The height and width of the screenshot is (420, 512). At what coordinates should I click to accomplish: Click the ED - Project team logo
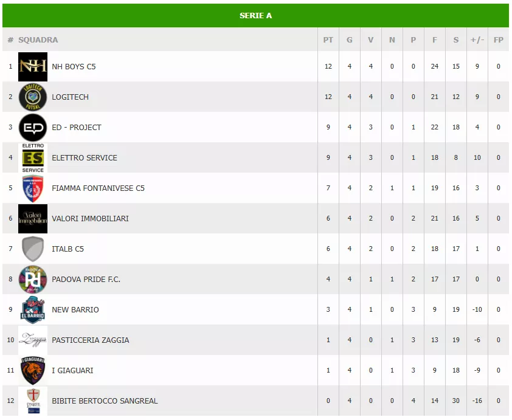pyautogui.click(x=33, y=127)
